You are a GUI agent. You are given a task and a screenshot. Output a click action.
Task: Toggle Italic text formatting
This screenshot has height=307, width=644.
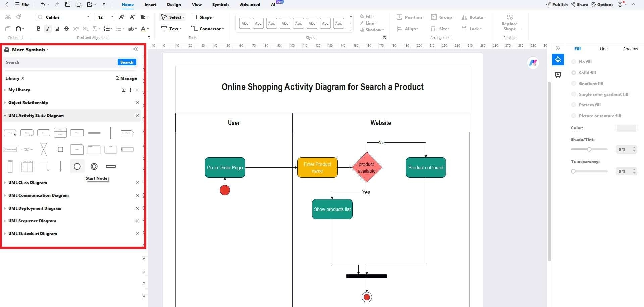[x=48, y=29]
